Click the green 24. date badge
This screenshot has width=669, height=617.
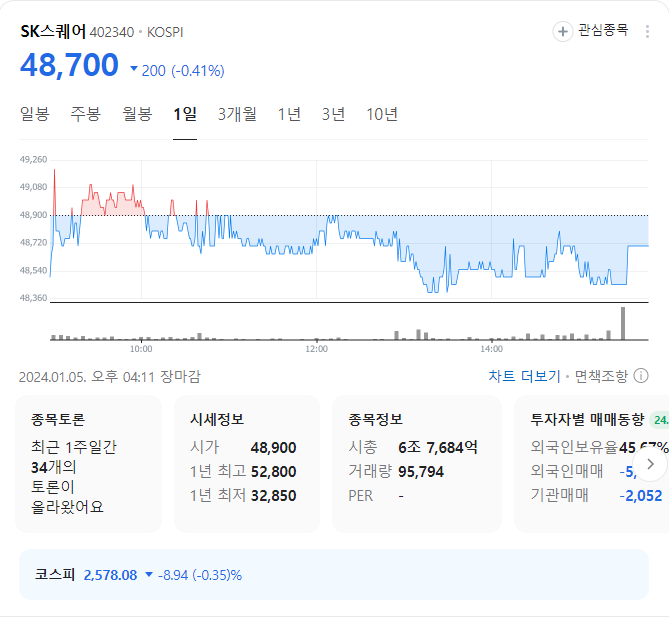point(659,420)
